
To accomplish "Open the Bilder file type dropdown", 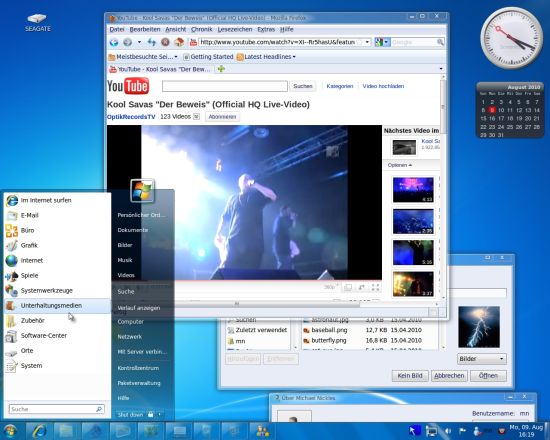I will pos(482,359).
